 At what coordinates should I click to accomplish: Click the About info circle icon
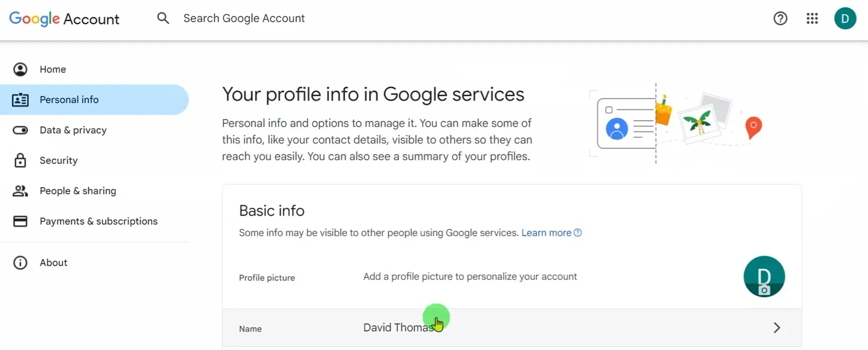[20, 262]
